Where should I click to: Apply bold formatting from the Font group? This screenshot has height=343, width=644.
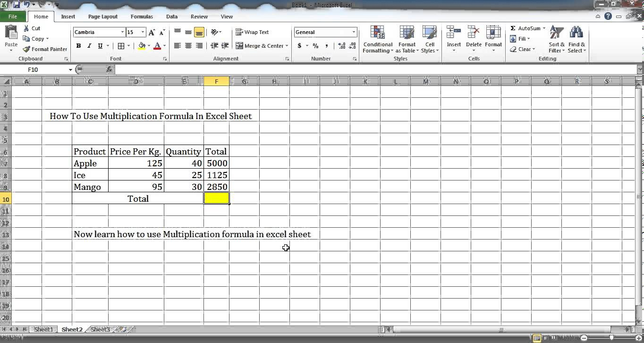78,46
